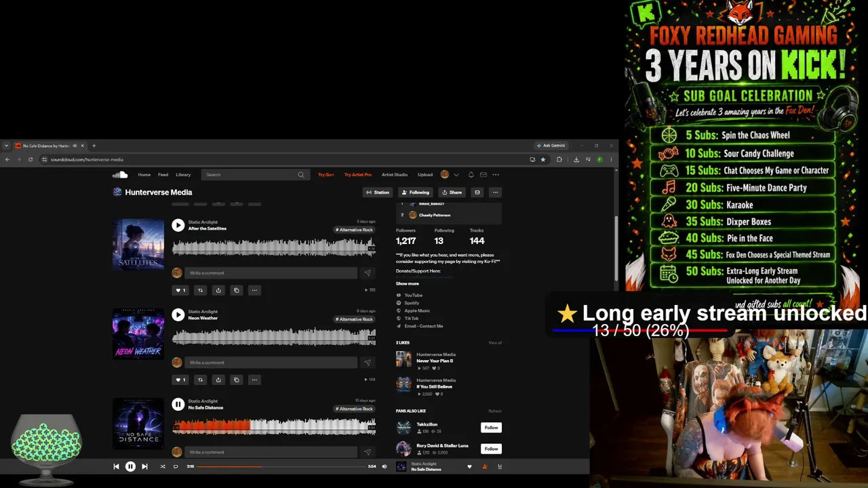Send a message to Hunterverse Media
The width and height of the screenshot is (868, 488).
pyautogui.click(x=477, y=192)
